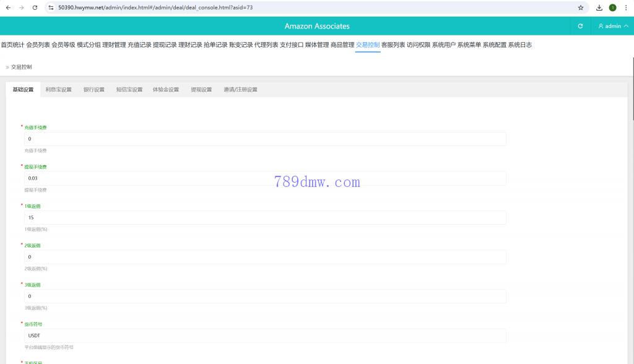This screenshot has width=634, height=364.
Task: Open the 系统日志 menu item
Action: 519,45
